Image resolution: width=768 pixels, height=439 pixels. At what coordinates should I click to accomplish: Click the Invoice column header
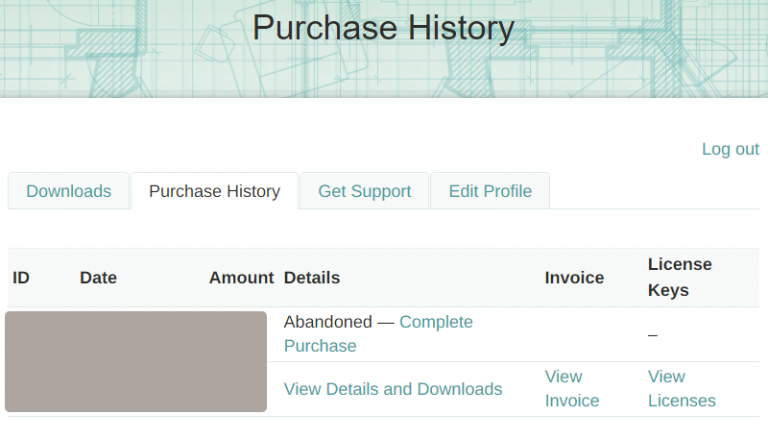(574, 278)
